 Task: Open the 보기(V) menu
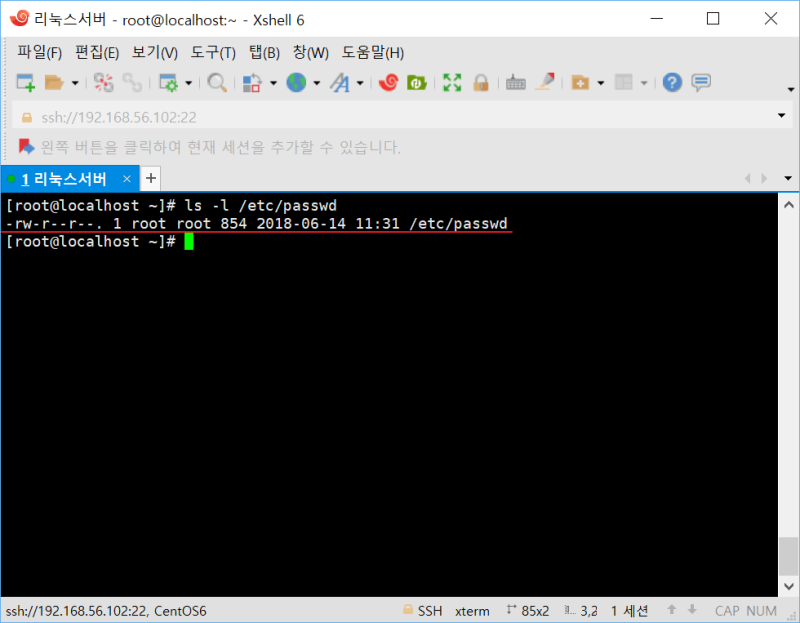pyautogui.click(x=155, y=53)
